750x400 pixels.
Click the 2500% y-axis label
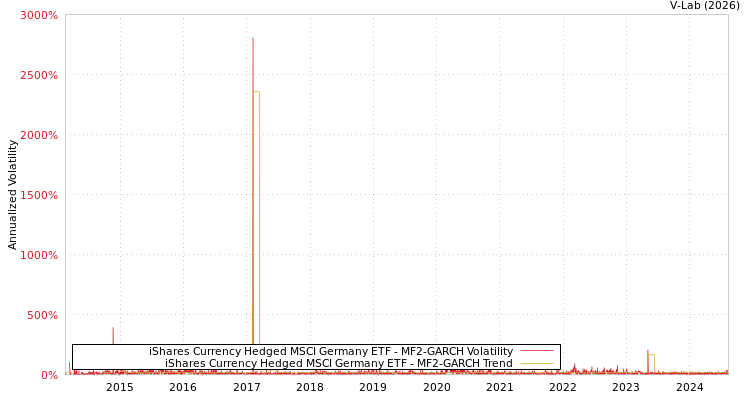coord(39,75)
